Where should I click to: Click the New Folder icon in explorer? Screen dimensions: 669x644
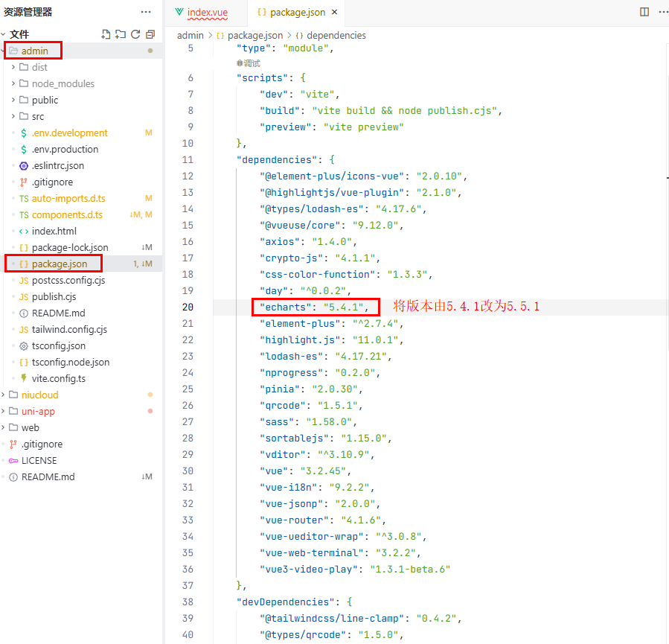pyautogui.click(x=121, y=34)
